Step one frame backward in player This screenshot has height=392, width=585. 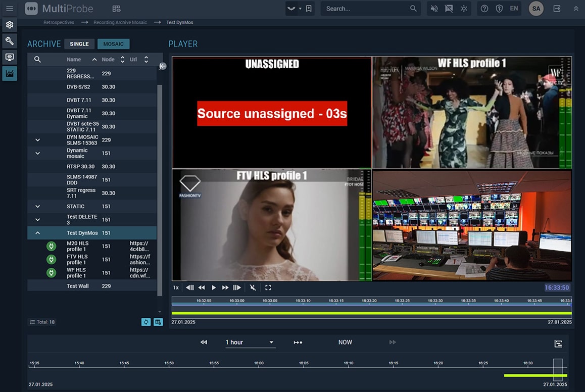coord(189,287)
